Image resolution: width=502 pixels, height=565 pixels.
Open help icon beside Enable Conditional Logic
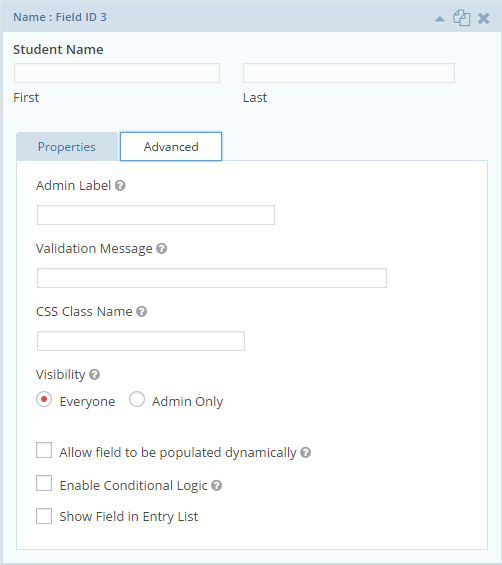coord(216,486)
